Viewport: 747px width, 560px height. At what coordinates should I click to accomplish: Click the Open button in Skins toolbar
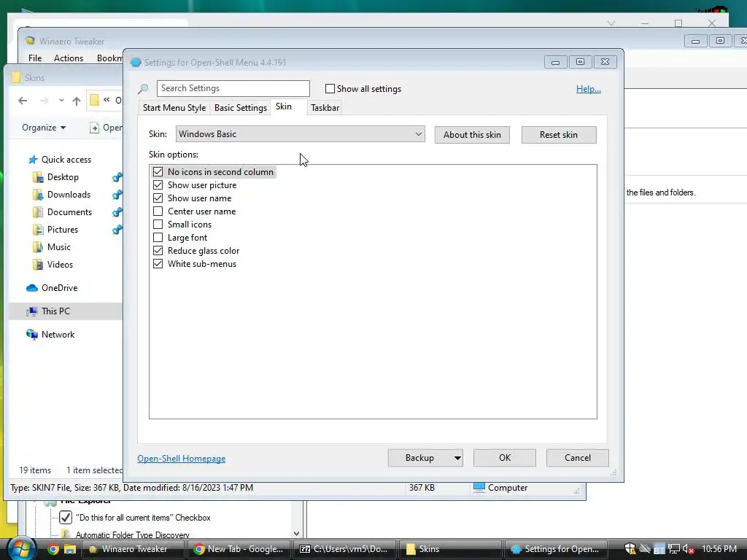[x=106, y=128]
